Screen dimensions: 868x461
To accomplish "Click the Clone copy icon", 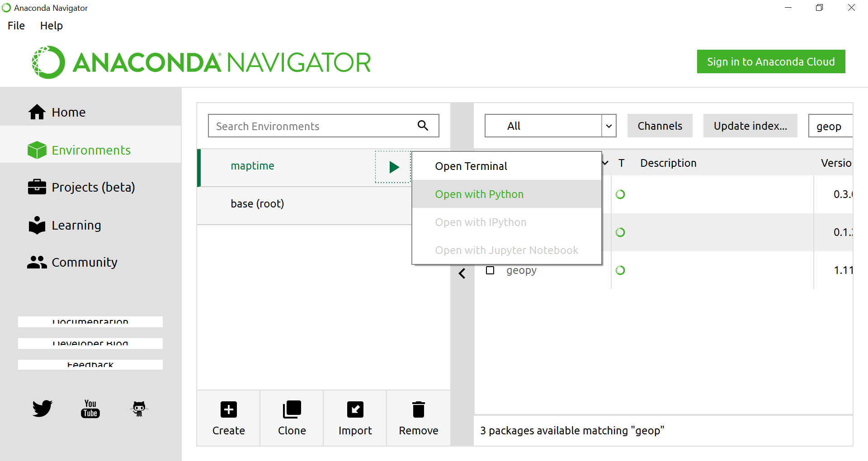I will click(292, 409).
